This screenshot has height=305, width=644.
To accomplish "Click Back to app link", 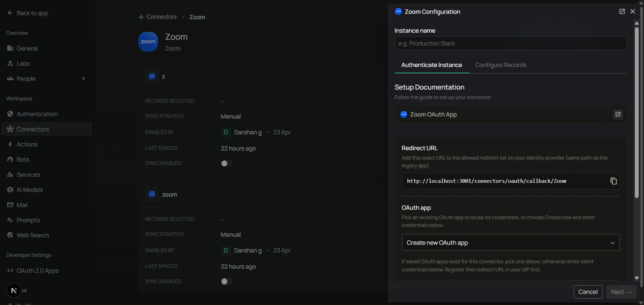I will pyautogui.click(x=32, y=13).
